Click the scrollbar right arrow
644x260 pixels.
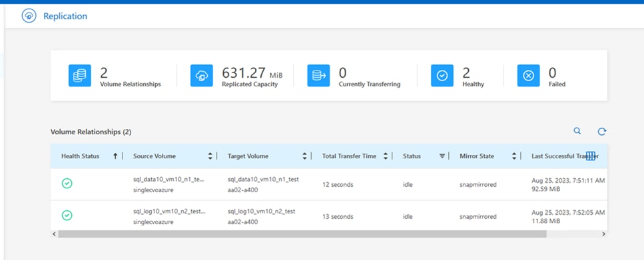point(603,234)
